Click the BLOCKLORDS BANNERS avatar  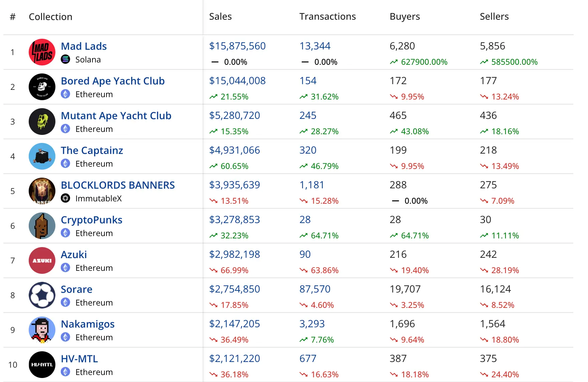coord(42,191)
